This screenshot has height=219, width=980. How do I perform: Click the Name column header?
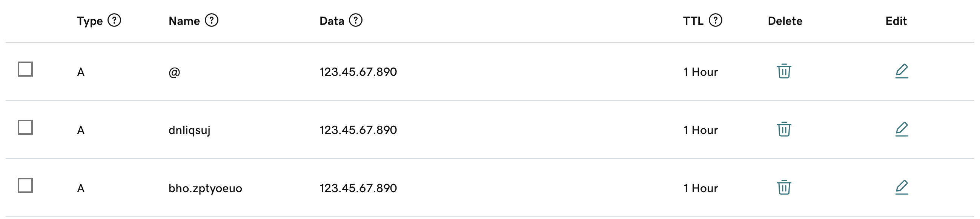pyautogui.click(x=184, y=21)
